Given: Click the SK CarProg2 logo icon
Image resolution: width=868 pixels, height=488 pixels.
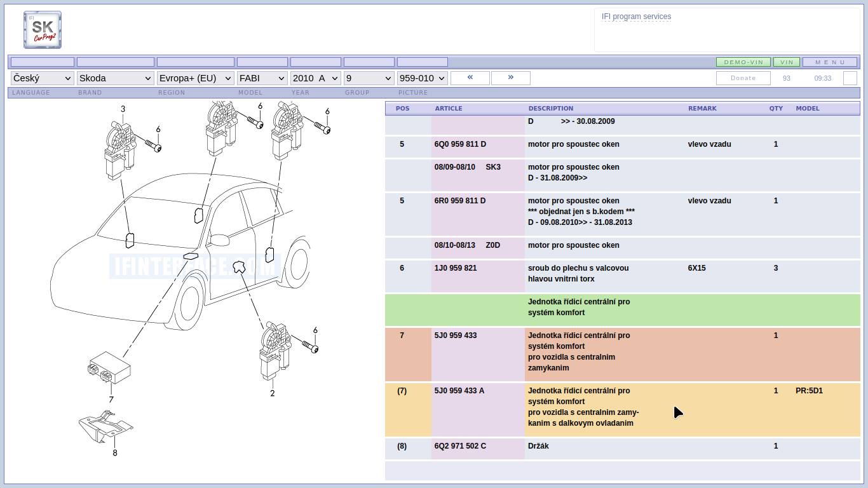Looking at the screenshot, I should 43,29.
